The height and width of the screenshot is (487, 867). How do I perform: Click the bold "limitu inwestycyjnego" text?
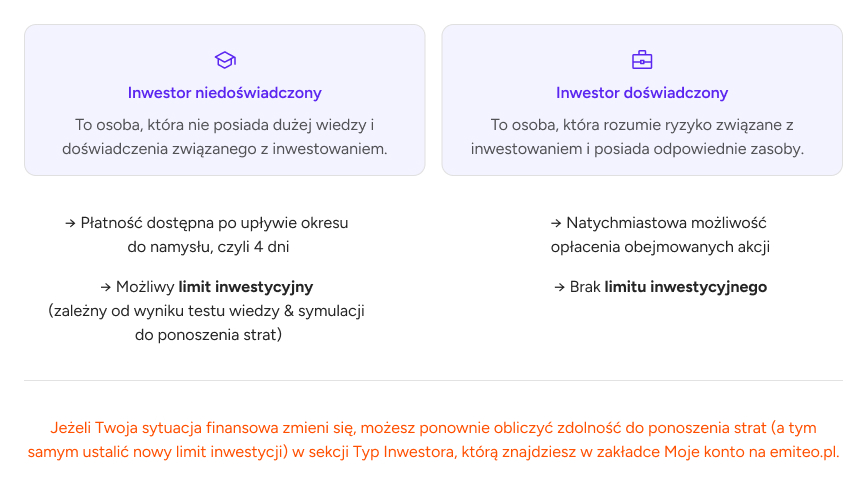(x=686, y=287)
